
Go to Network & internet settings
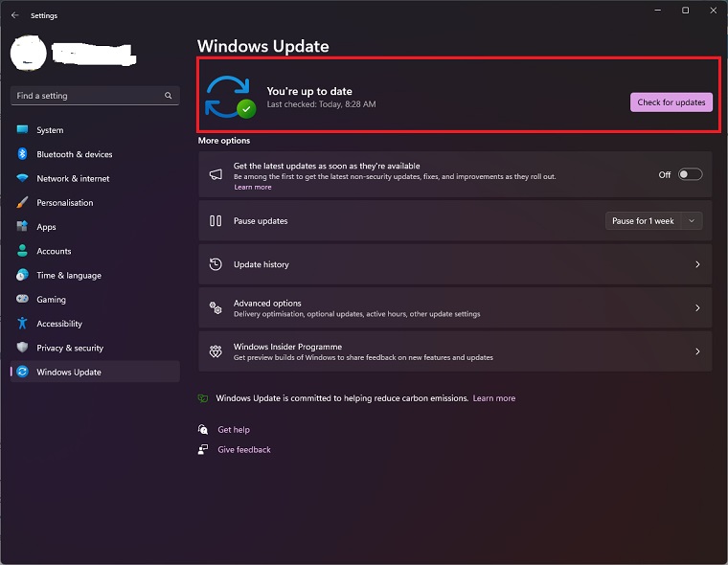coord(95,178)
